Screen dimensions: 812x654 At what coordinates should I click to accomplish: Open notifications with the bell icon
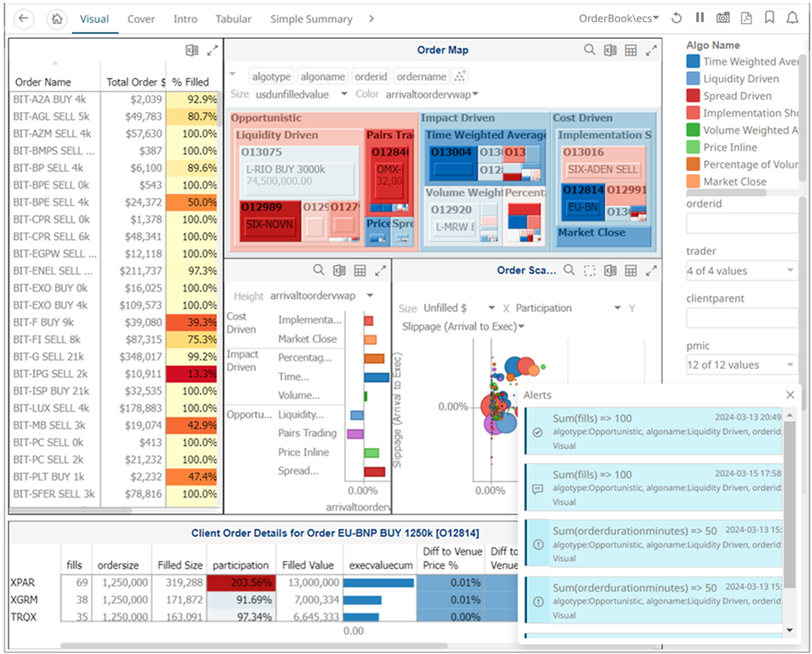tap(792, 18)
